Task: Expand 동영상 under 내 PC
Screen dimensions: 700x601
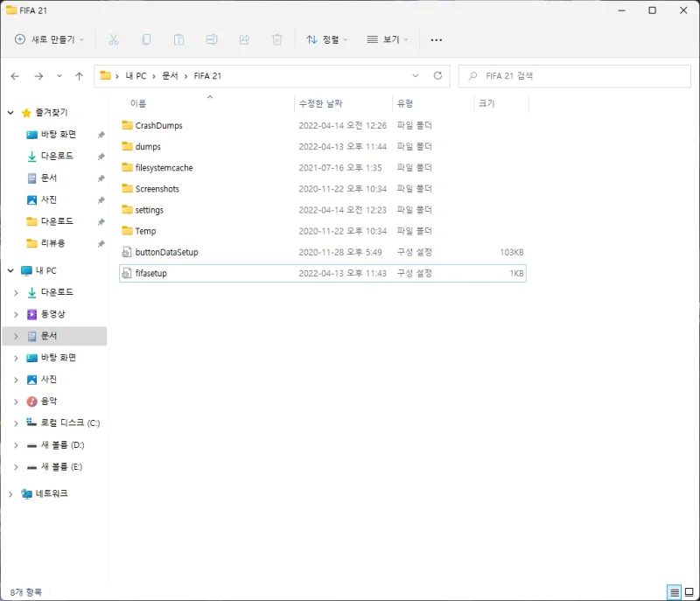Action: (x=16, y=315)
